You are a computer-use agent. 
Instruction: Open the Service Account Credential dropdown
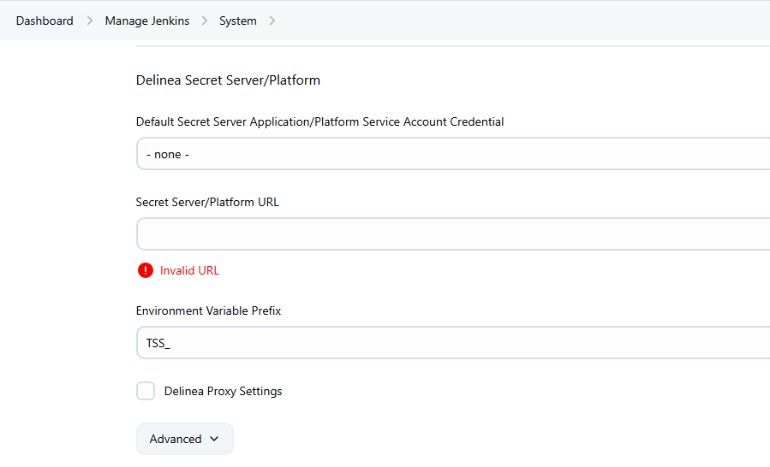452,154
